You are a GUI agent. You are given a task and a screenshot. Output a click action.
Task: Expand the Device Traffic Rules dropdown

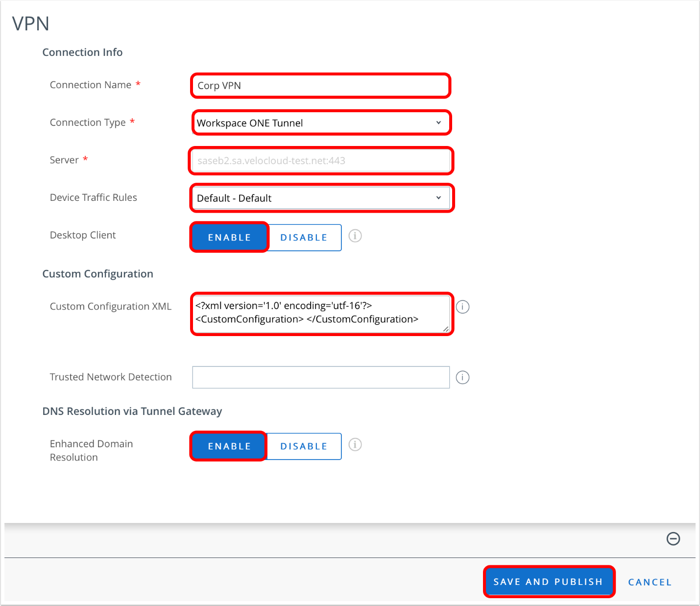tap(320, 198)
